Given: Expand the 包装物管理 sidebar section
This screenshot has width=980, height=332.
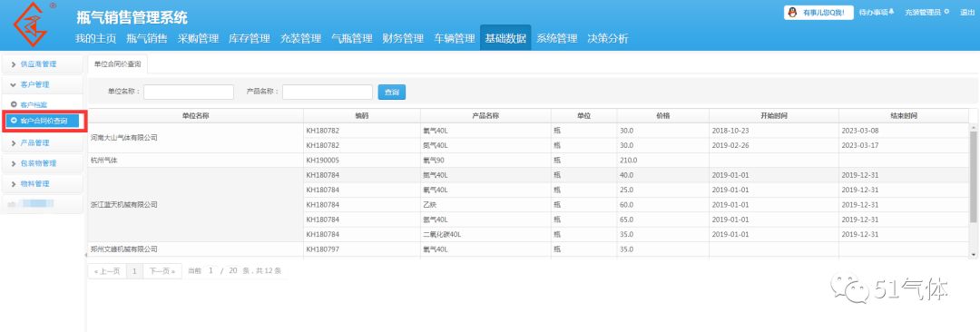Looking at the screenshot, I should (x=42, y=163).
